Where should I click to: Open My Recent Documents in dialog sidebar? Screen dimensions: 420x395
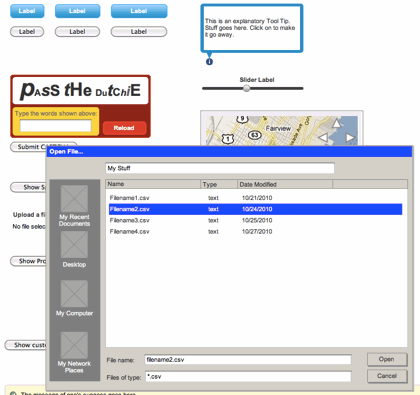click(x=74, y=206)
